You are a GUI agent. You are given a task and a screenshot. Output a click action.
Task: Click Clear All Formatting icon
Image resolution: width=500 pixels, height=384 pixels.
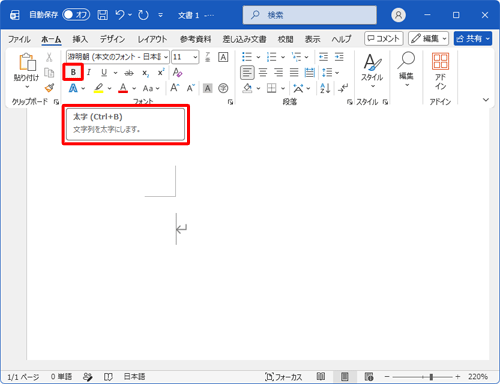177,72
